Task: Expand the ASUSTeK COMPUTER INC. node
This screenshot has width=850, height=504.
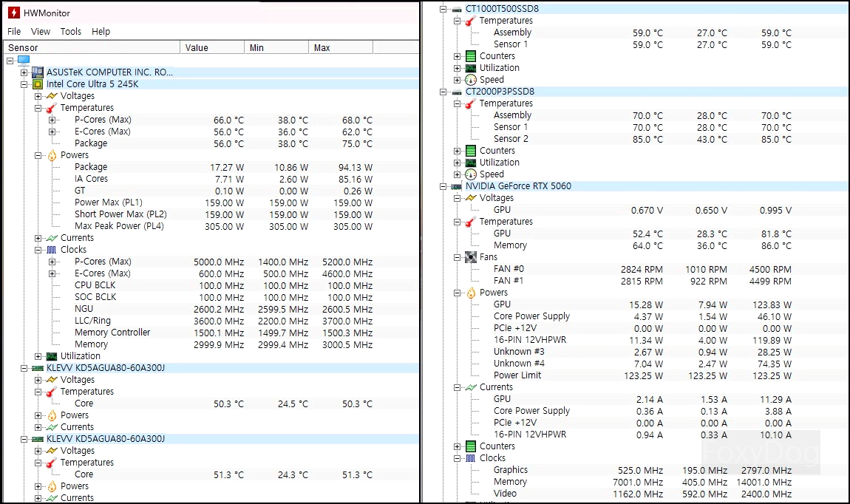Action: coord(24,72)
